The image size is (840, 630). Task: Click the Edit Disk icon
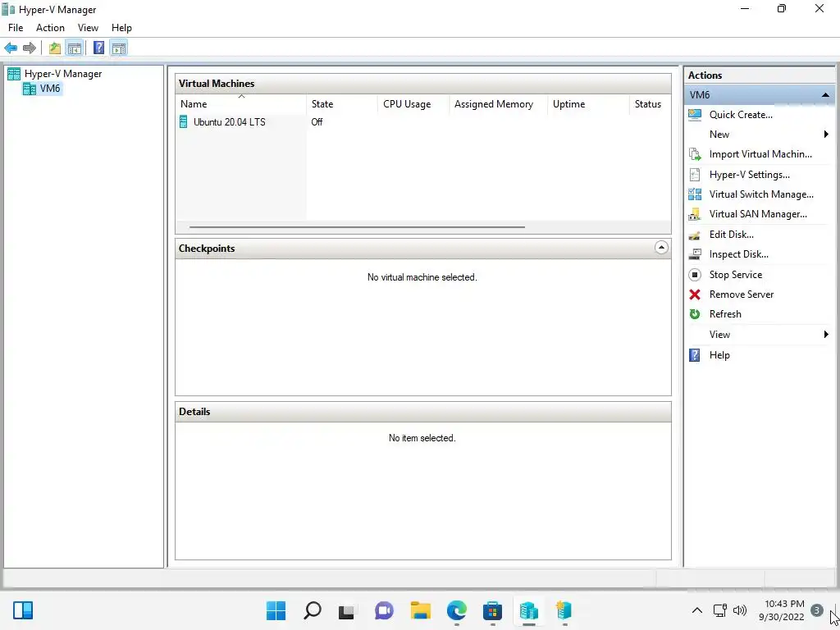tap(695, 235)
